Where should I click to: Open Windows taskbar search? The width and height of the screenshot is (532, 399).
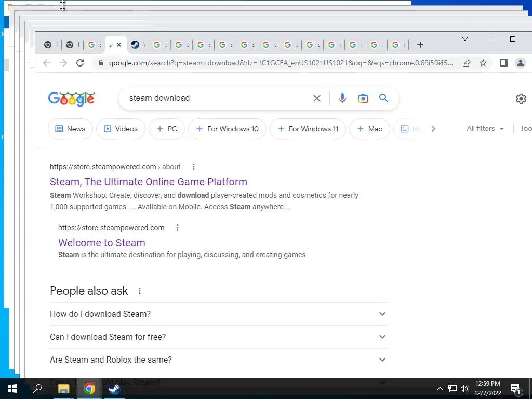pyautogui.click(x=37, y=389)
